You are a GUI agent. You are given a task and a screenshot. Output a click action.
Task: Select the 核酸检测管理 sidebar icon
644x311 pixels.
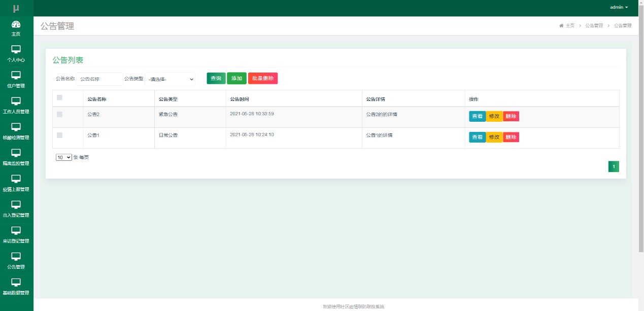point(16,127)
